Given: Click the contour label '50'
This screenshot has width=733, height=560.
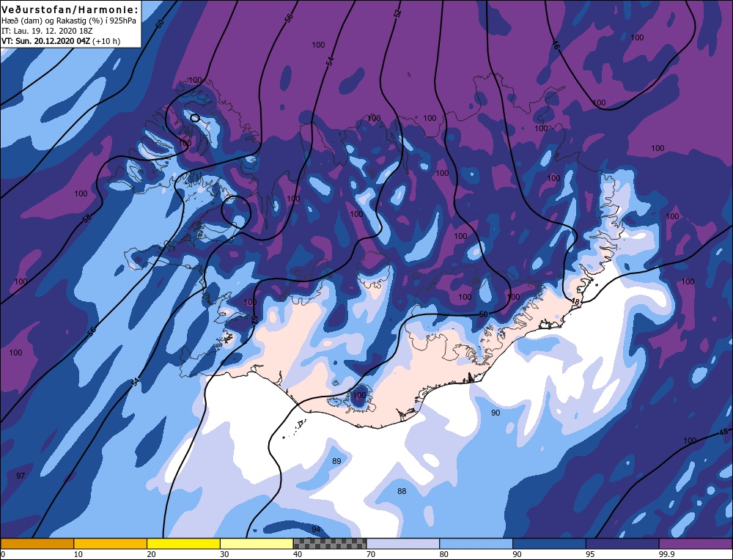Looking at the screenshot, I should point(484,314).
